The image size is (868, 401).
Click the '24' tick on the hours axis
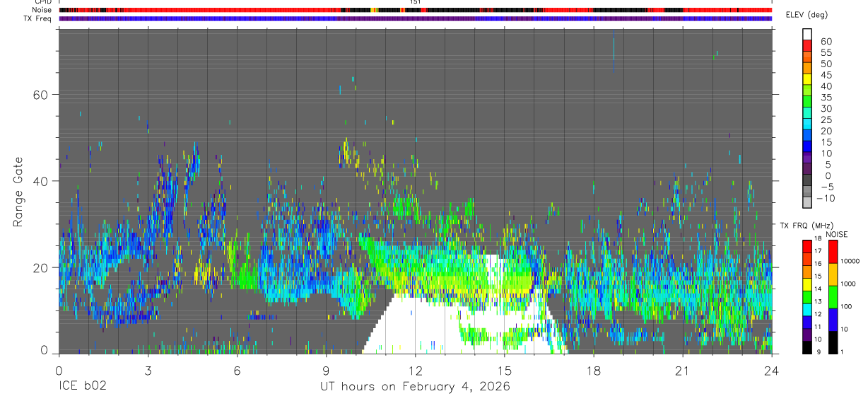pyautogui.click(x=772, y=370)
